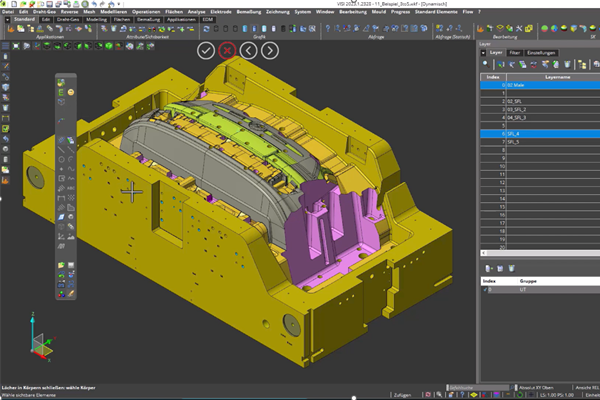Screen dimensions: 600x400
Task: Click the wrench tools icon in Bearbeitung group
Action: [519, 28]
